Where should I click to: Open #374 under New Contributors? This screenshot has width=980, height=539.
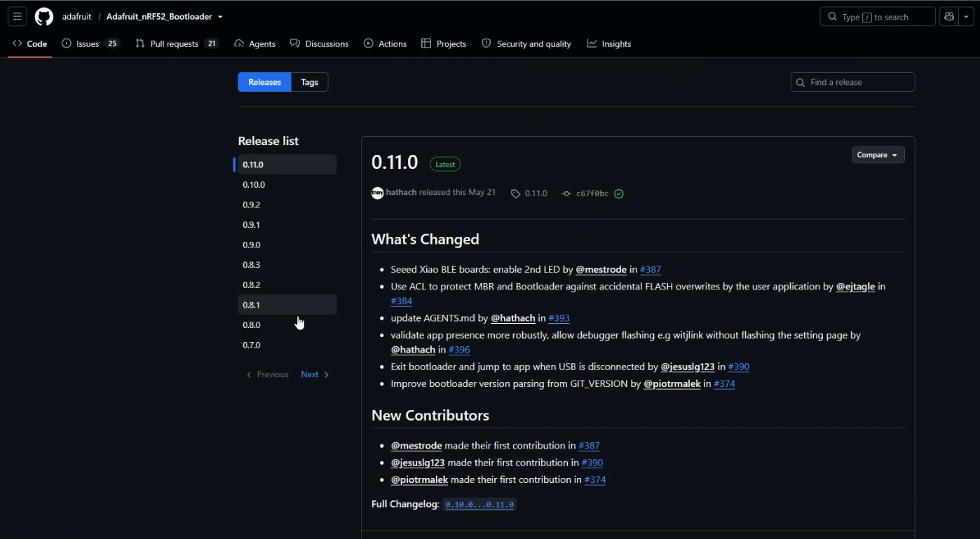click(x=595, y=480)
